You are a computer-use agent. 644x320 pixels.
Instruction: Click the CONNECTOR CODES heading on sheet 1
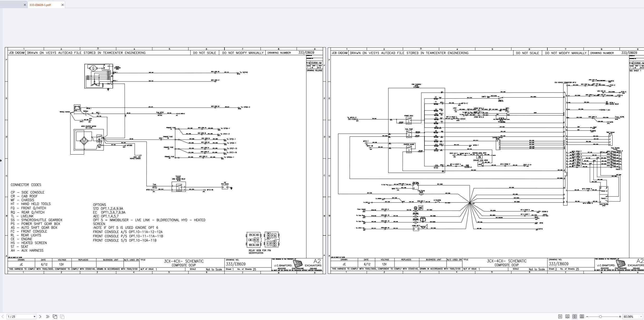(x=26, y=185)
